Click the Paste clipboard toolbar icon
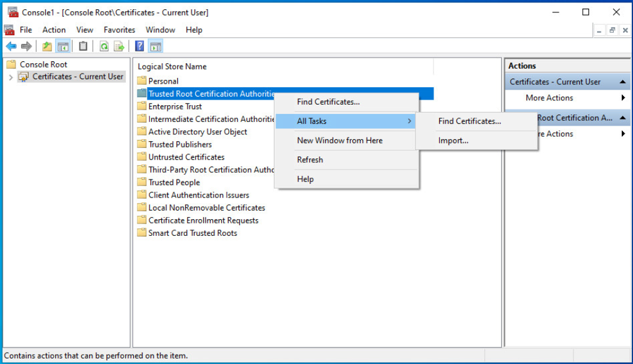633x364 pixels. point(83,46)
